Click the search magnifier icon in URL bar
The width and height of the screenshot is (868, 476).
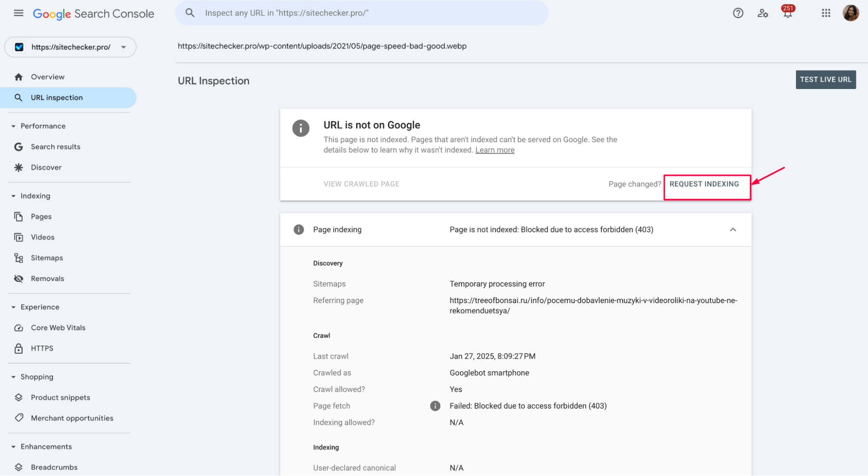(190, 13)
